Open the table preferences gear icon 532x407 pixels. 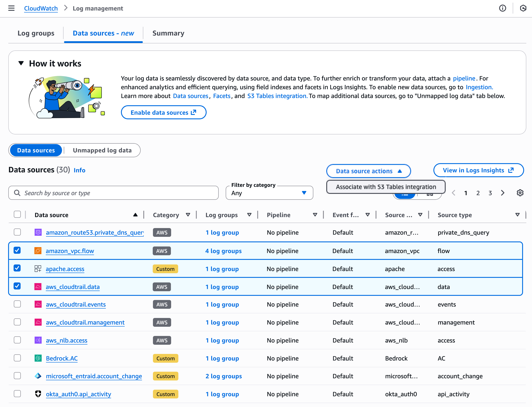pyautogui.click(x=520, y=193)
